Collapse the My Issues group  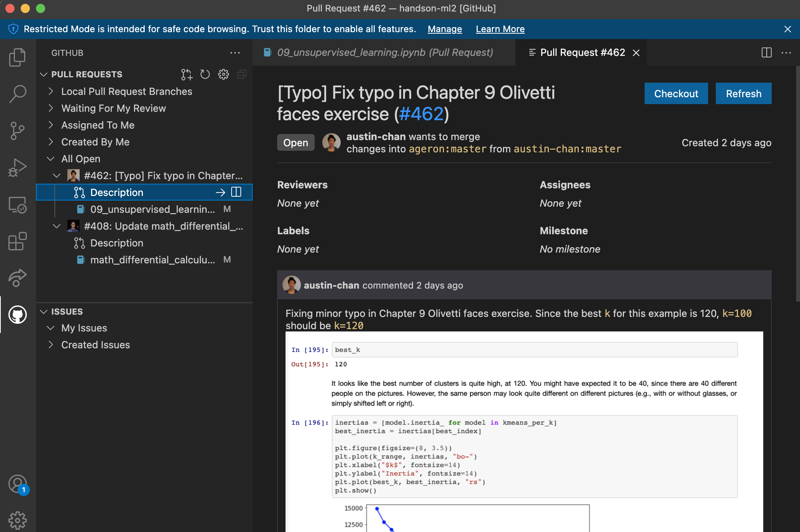[51, 328]
